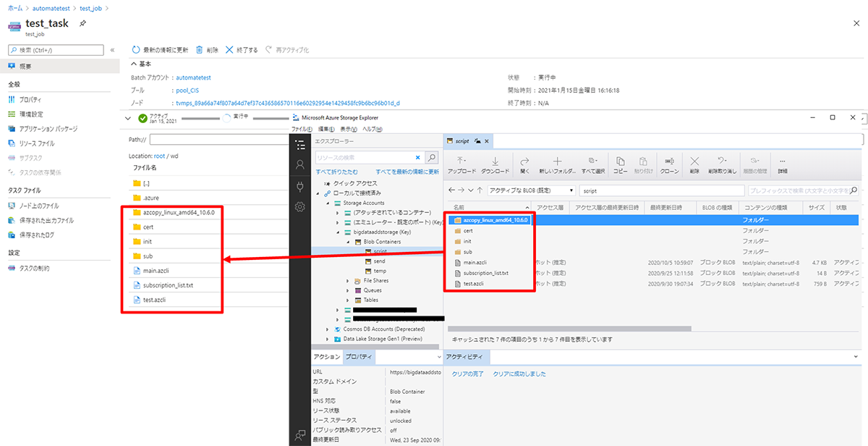The image size is (868, 446).
Task: Click the New Folder (新しいフォルダ) plus icon
Action: [557, 165]
